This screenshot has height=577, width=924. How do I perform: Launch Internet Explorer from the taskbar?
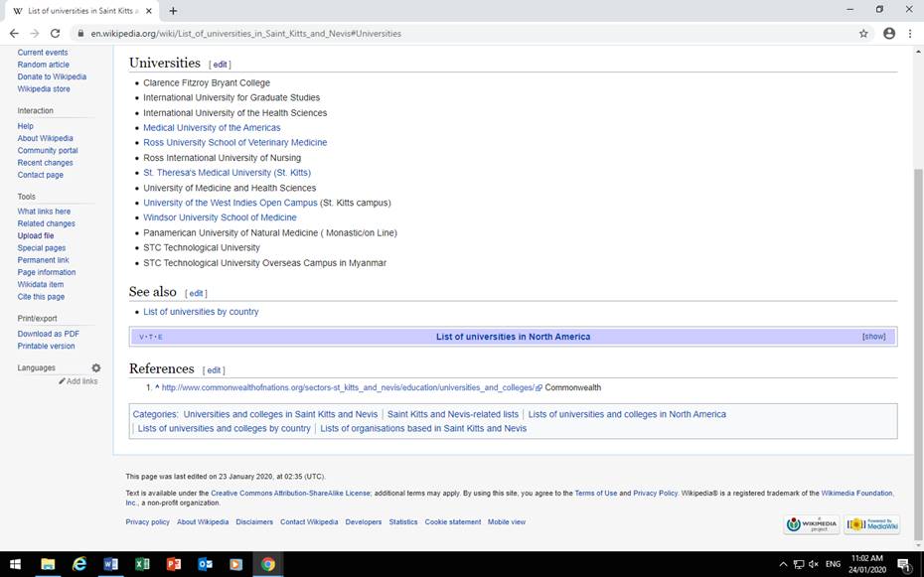tap(78, 564)
